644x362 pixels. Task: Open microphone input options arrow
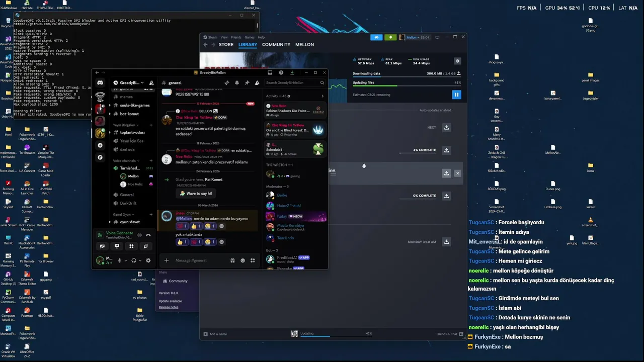pos(125,260)
